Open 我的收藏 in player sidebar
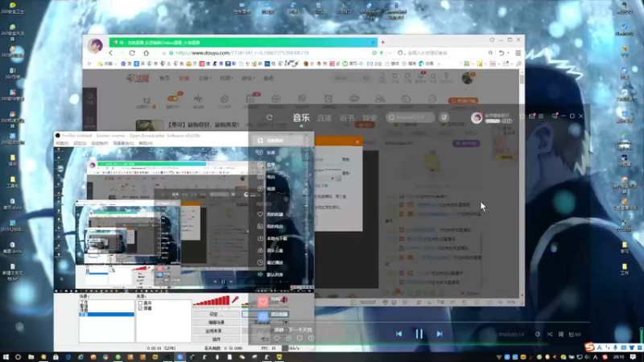644x362 pixels. tap(270, 214)
